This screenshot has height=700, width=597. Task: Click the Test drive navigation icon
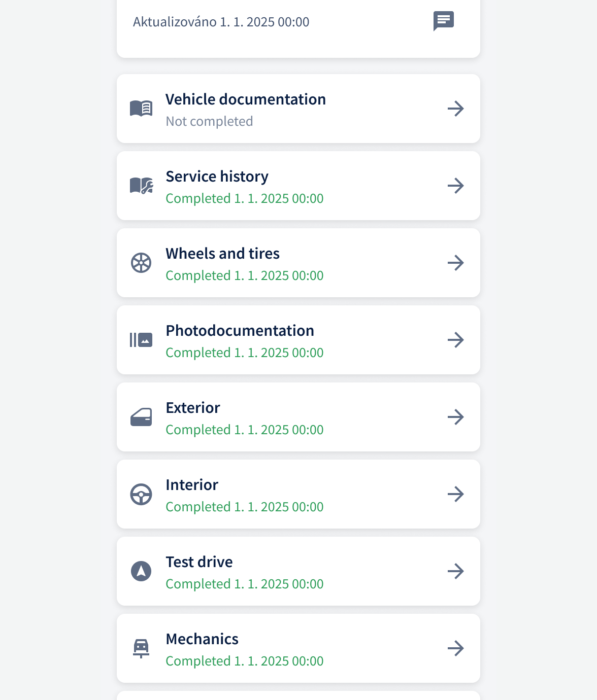[x=141, y=571]
